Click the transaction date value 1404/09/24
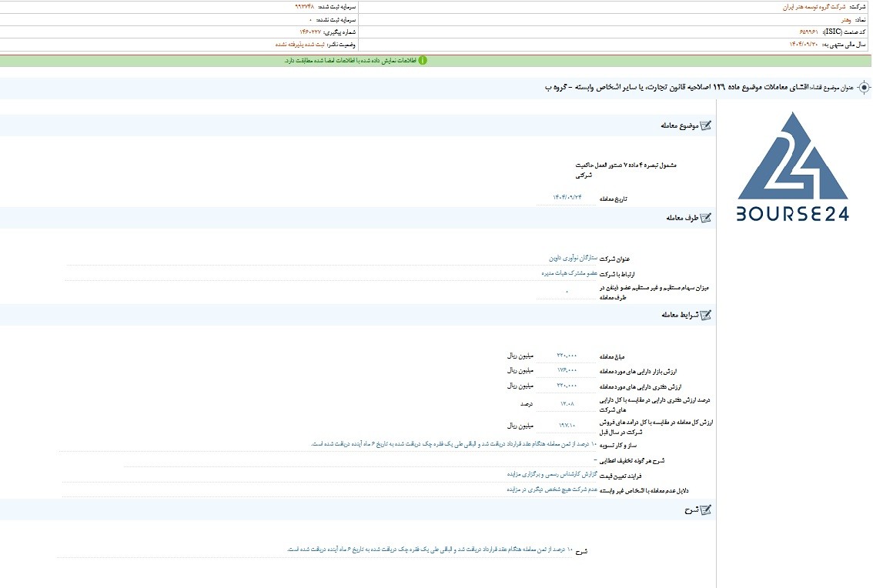Image resolution: width=873 pixels, height=588 pixels. [567, 198]
